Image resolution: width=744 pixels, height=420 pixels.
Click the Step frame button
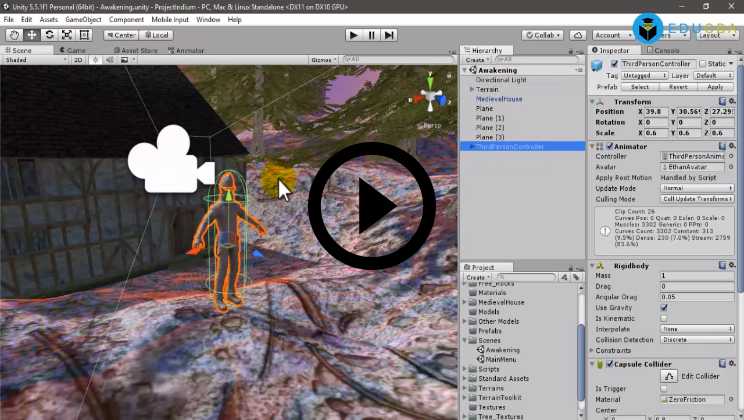coord(391,35)
